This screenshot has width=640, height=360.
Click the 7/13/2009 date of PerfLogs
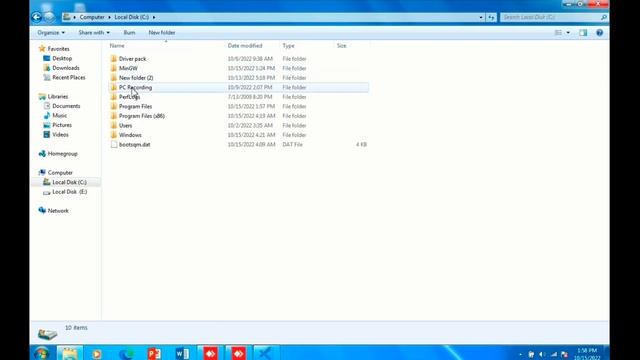tap(250, 97)
